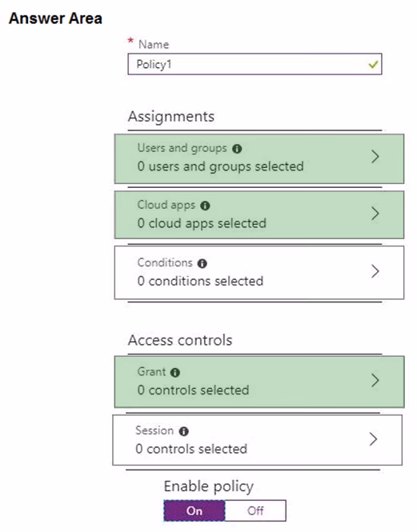Expand Conditions chevron arrow
Image resolution: width=417 pixels, height=532 pixels.
click(375, 271)
